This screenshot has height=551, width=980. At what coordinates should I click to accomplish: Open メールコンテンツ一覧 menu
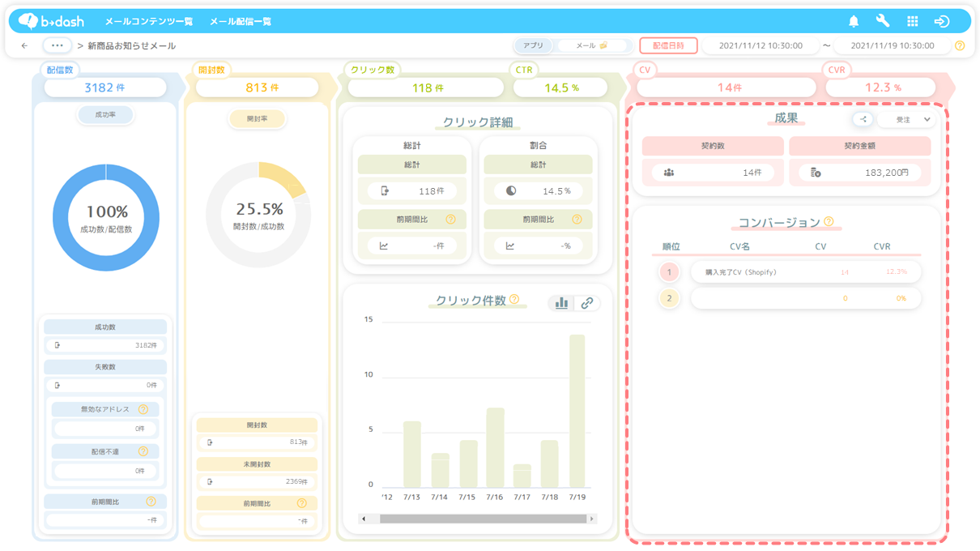(149, 22)
